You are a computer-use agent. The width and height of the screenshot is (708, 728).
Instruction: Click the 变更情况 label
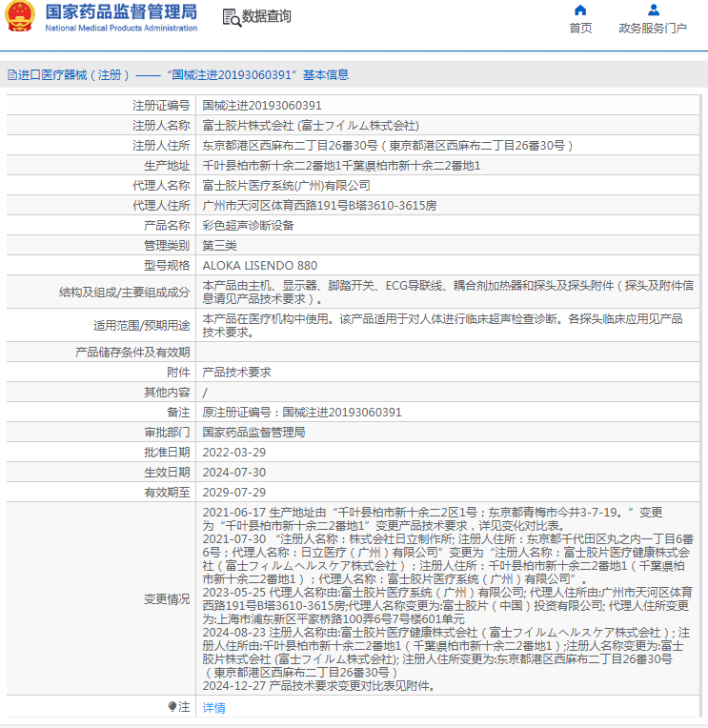click(x=167, y=599)
